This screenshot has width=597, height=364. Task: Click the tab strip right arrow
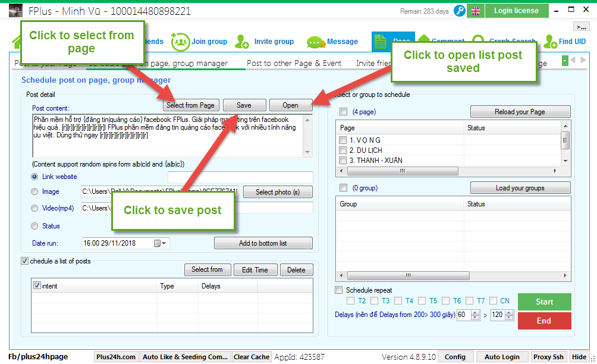pos(583,60)
